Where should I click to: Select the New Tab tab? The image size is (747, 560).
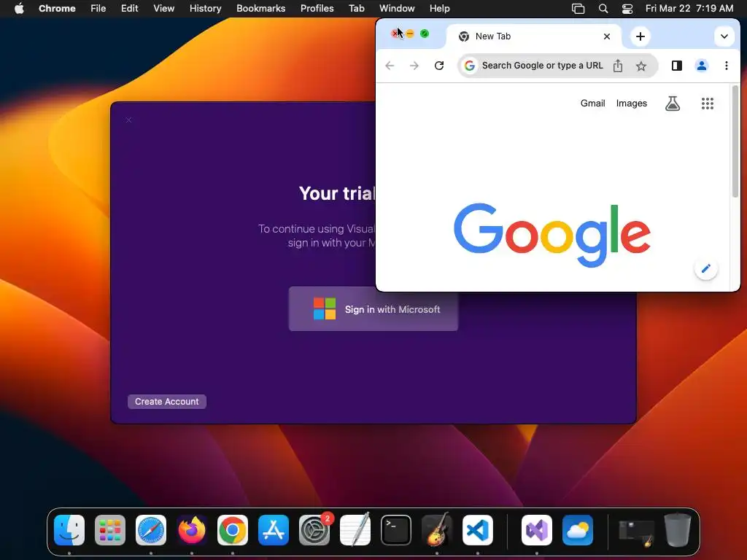[x=533, y=36]
